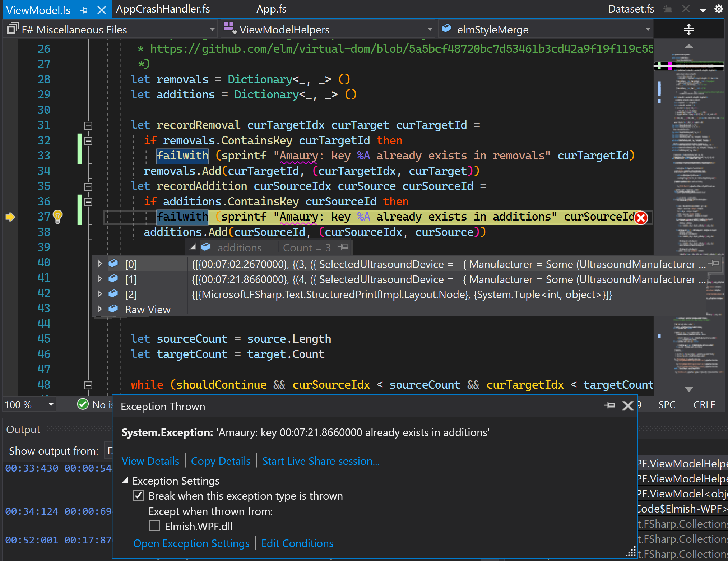Toggle Break when this exception type is thrown

click(139, 496)
